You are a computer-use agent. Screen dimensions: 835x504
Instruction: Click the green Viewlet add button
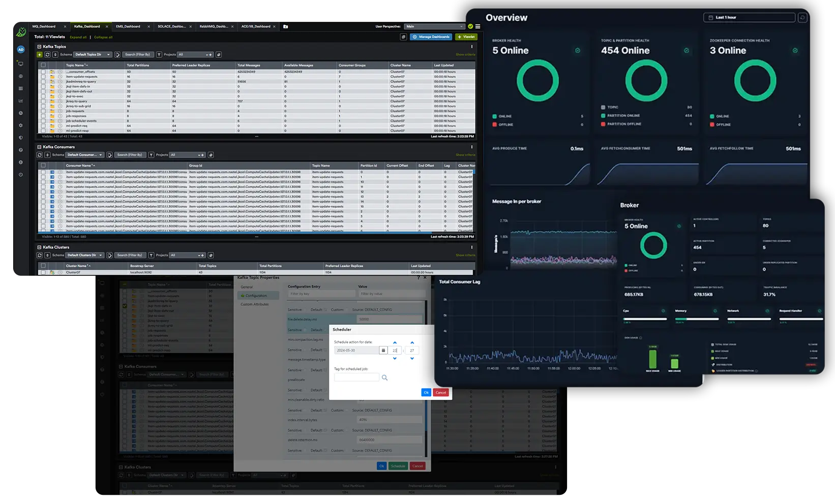466,37
